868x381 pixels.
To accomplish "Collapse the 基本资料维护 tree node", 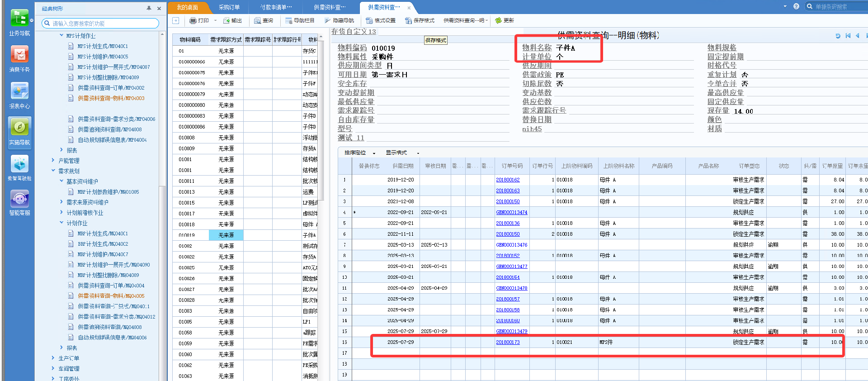I will 61,181.
